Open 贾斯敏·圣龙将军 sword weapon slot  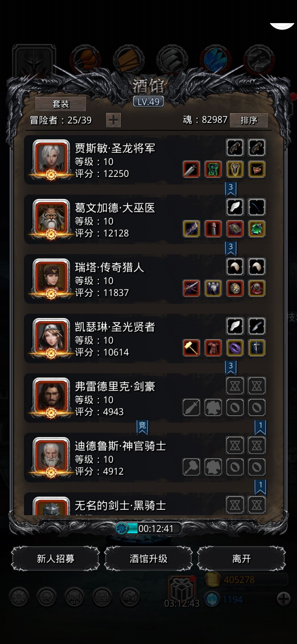[x=191, y=169]
